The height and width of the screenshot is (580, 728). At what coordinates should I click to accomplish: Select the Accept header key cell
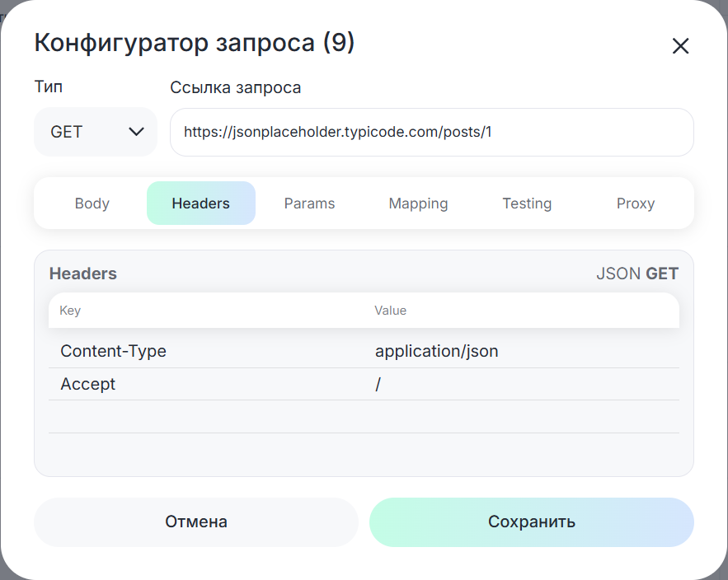(206, 385)
